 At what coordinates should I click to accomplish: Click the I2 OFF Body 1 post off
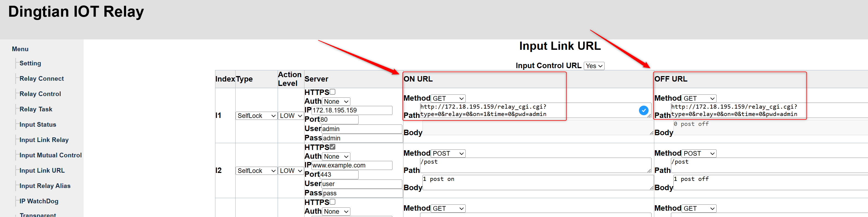tap(770, 183)
